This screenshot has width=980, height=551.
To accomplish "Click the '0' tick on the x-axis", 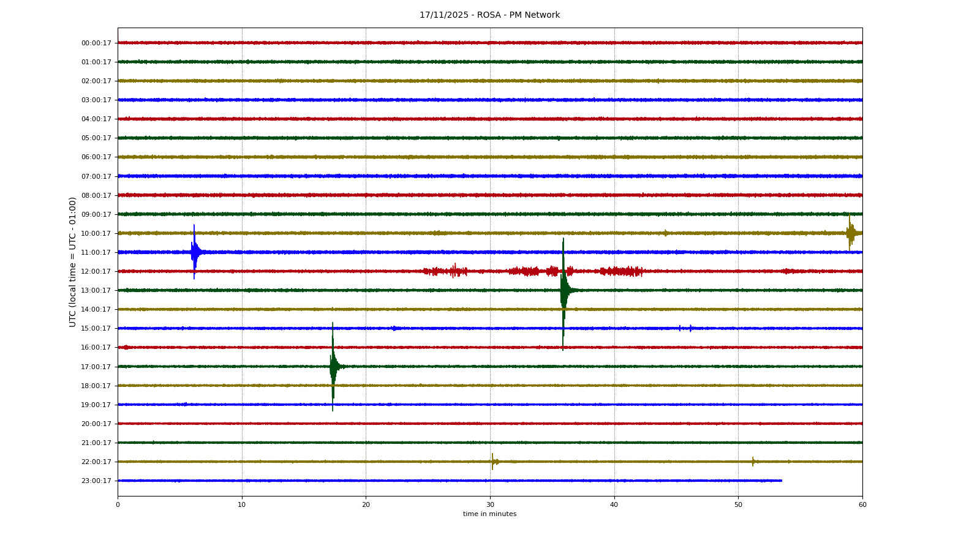I will 118,505.
